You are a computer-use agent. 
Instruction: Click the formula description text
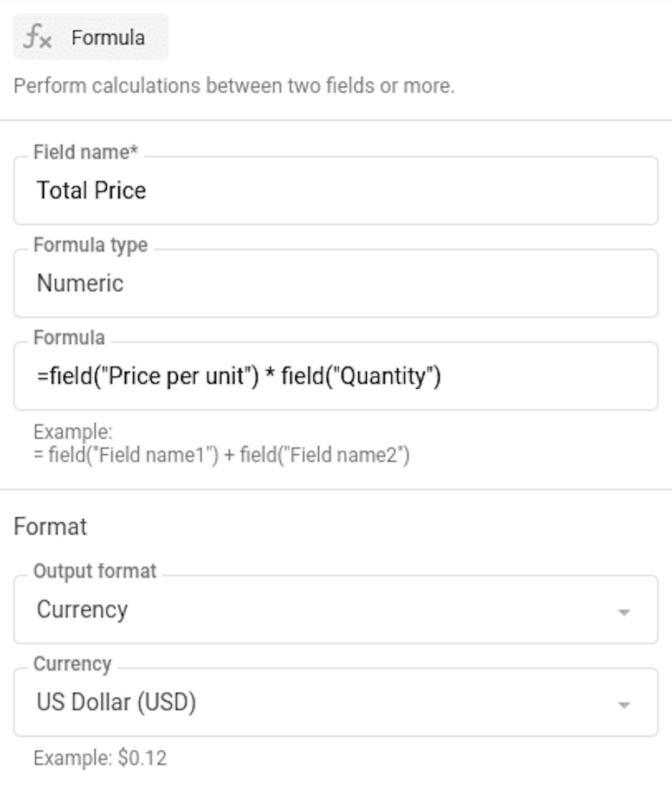pyautogui.click(x=234, y=86)
